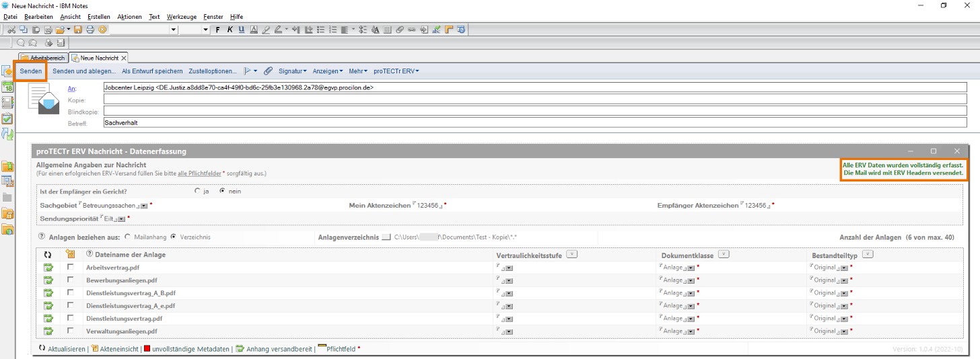Open the proTECTr ERV action menu
980x359 pixels.
coord(396,71)
